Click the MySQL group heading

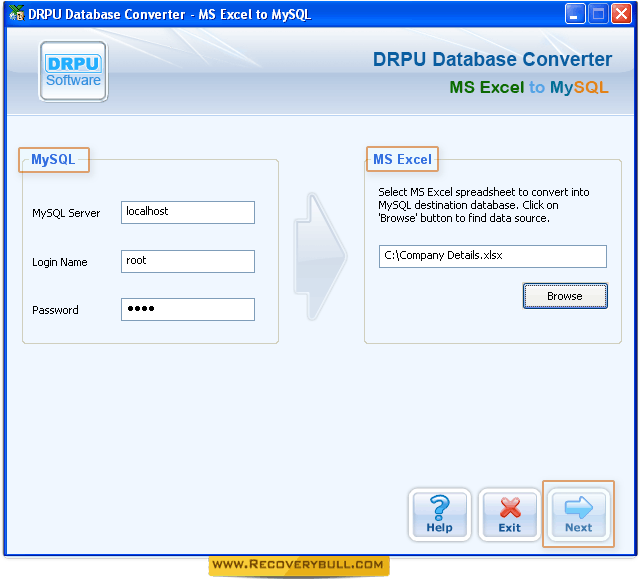coord(53,160)
